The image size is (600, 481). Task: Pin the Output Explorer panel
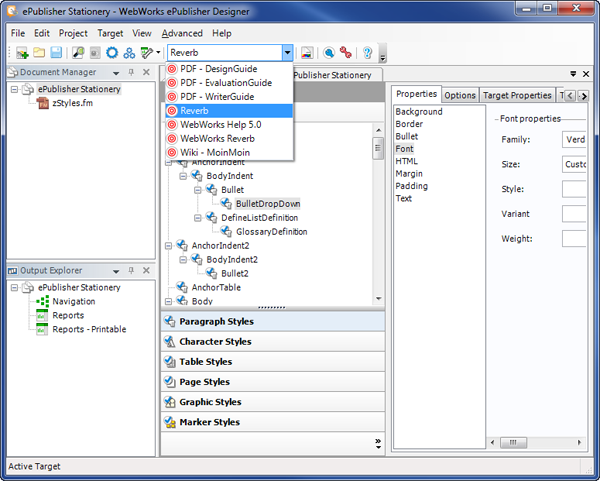pyautogui.click(x=131, y=271)
